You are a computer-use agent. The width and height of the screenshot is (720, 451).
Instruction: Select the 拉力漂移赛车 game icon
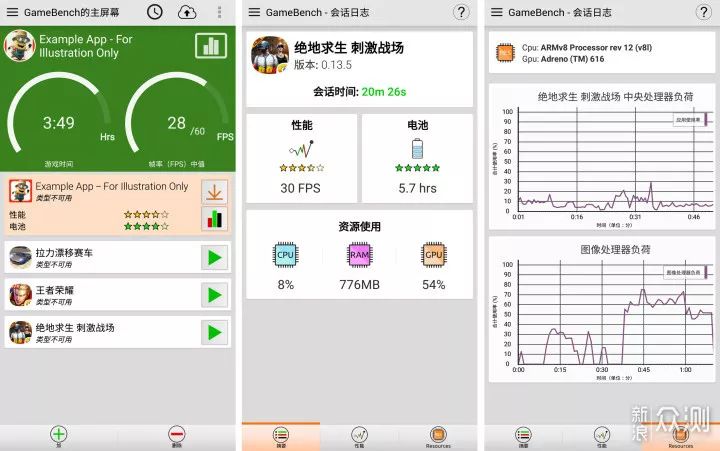point(20,258)
